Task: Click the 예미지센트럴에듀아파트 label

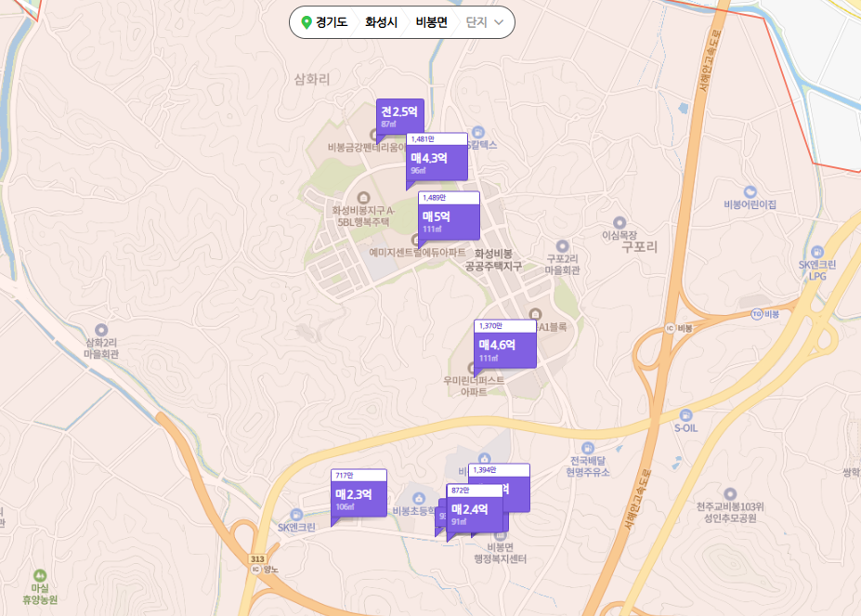Action: coord(417,252)
